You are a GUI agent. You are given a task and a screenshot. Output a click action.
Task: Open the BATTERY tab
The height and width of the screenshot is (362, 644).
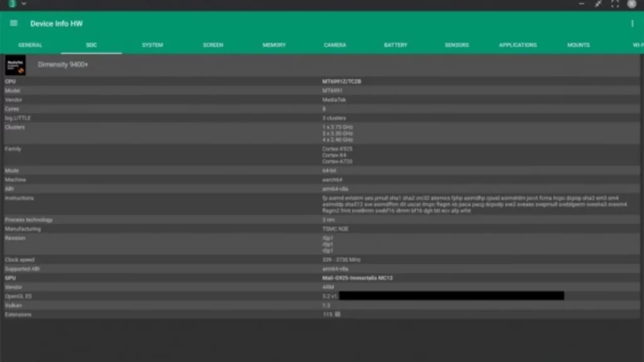coord(396,45)
